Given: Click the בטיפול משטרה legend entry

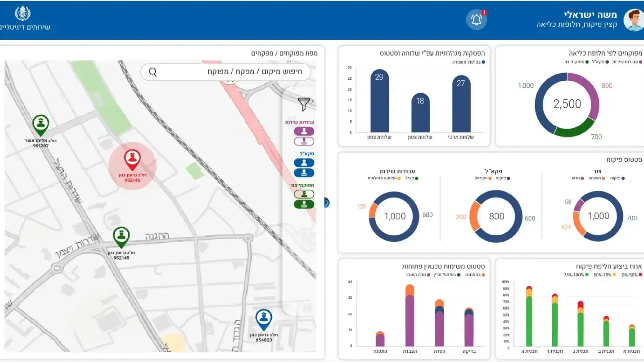Looking at the screenshot, I should pos(468,62).
